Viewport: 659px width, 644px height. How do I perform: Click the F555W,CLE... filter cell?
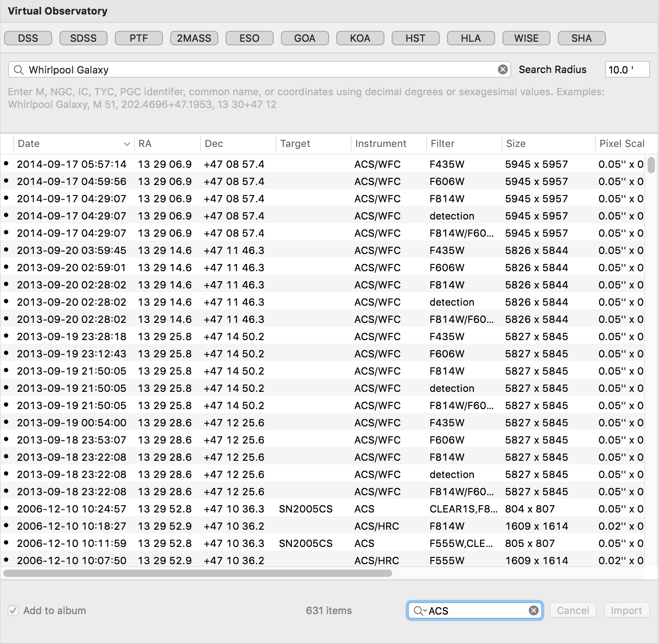(461, 543)
